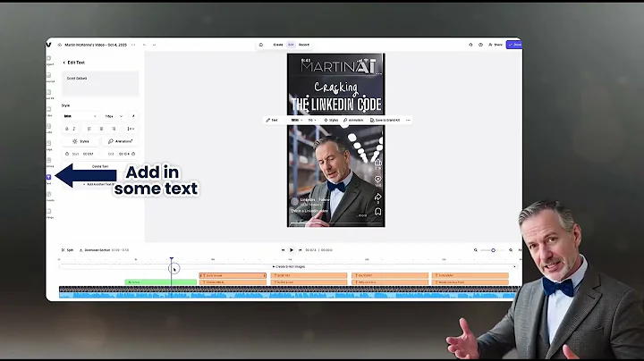Click Save to Brand Kit
The height and width of the screenshot is (361, 644).
(x=385, y=121)
